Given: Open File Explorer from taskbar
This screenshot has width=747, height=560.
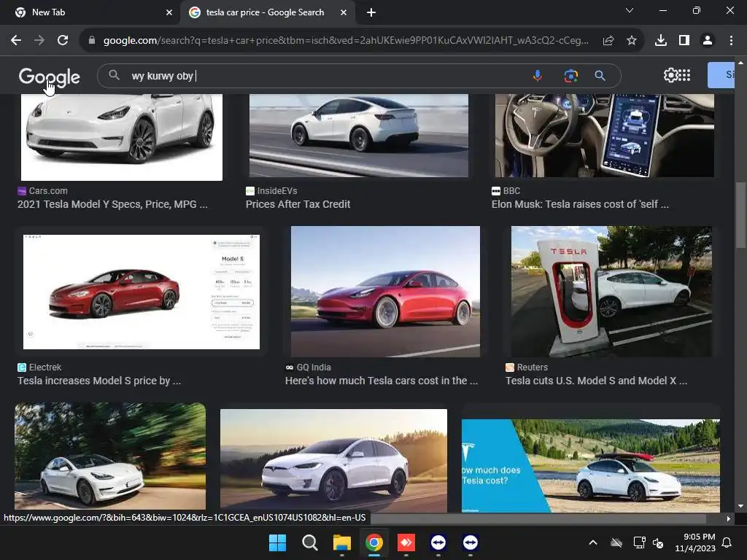Looking at the screenshot, I should 342,542.
